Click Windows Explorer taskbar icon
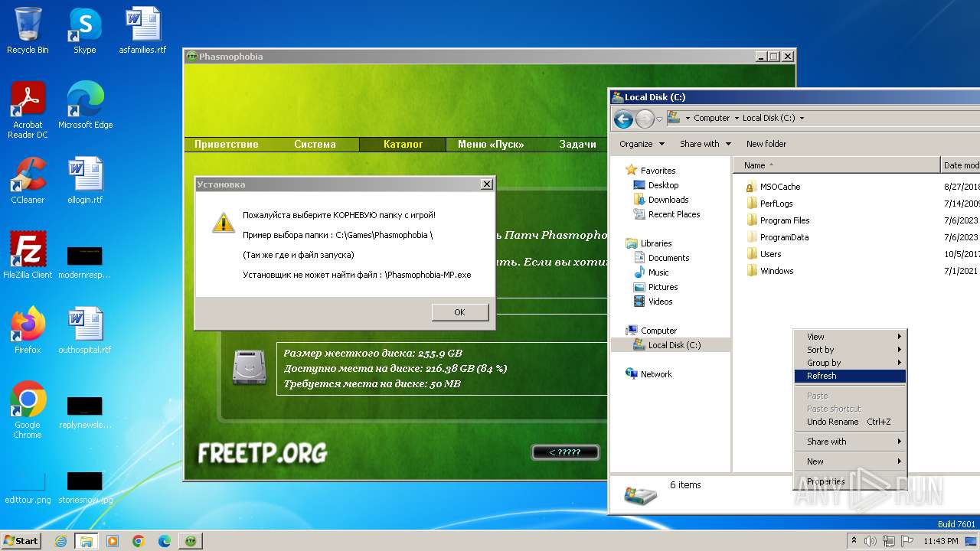Image resolution: width=980 pixels, height=551 pixels. point(87,541)
